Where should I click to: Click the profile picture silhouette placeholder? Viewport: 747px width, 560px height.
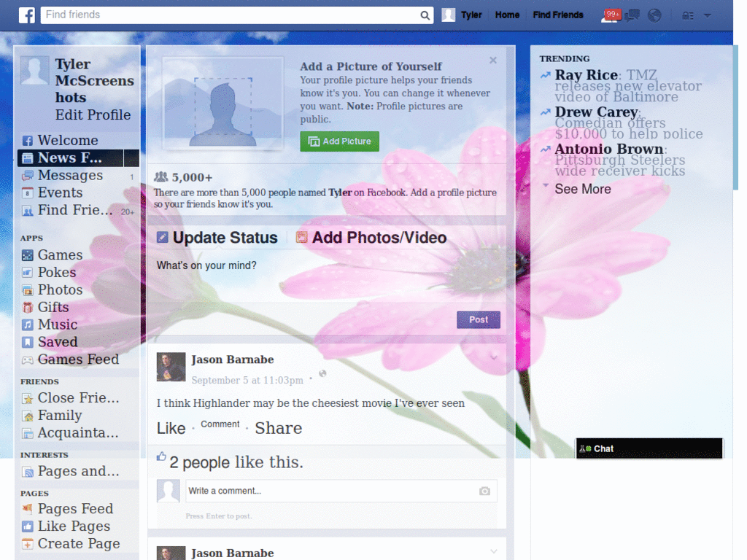click(223, 104)
